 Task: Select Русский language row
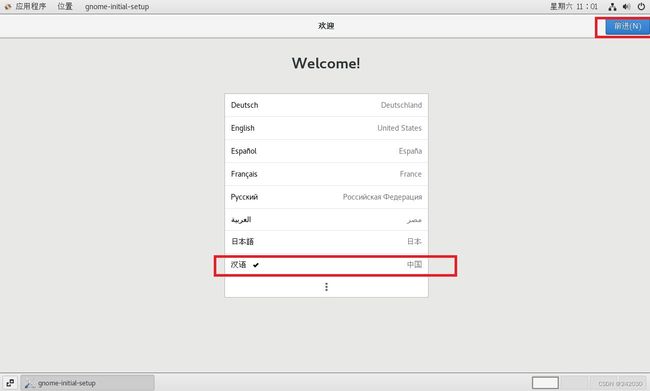(x=326, y=197)
